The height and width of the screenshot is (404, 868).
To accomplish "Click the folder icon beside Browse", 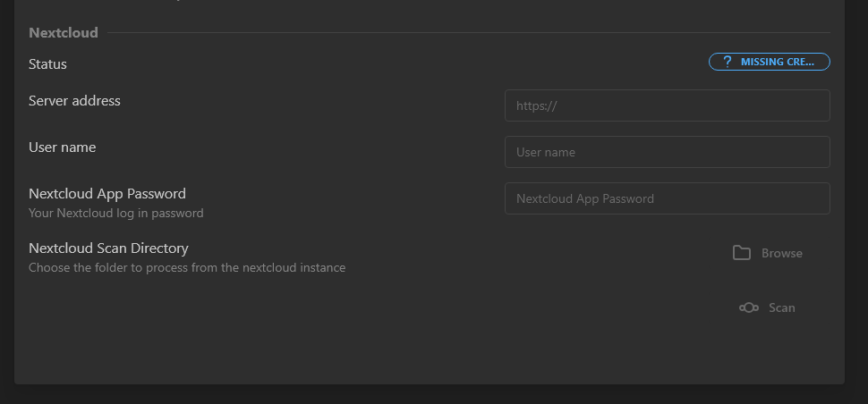I will [x=741, y=253].
